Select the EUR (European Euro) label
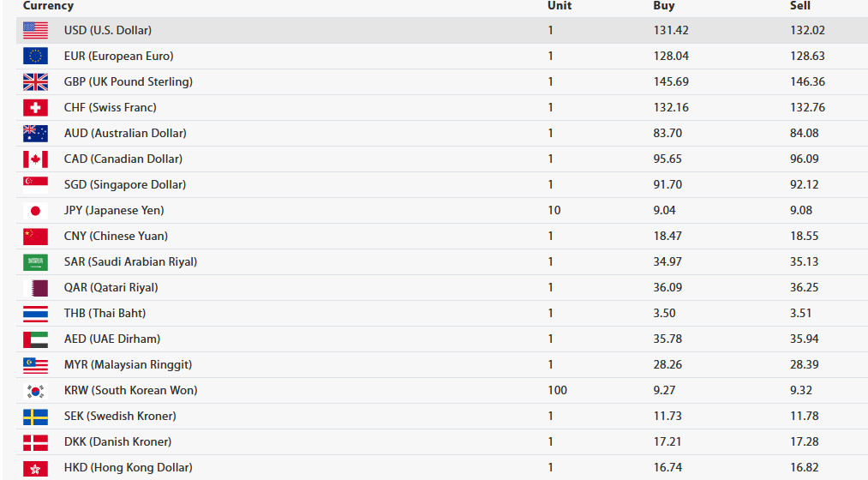This screenshot has height=480, width=868. pos(118,56)
